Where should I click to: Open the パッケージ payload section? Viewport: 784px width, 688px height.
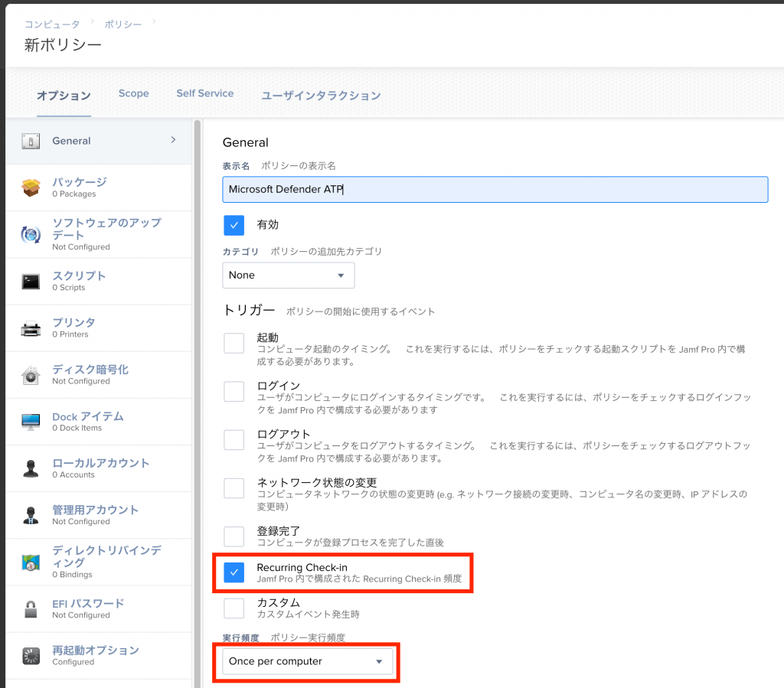point(99,187)
